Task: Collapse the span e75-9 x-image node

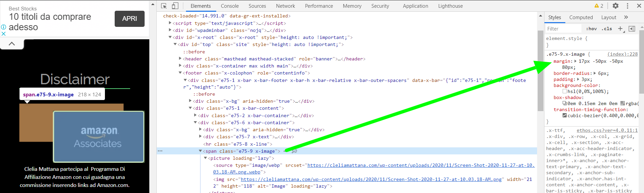Action: [200, 151]
